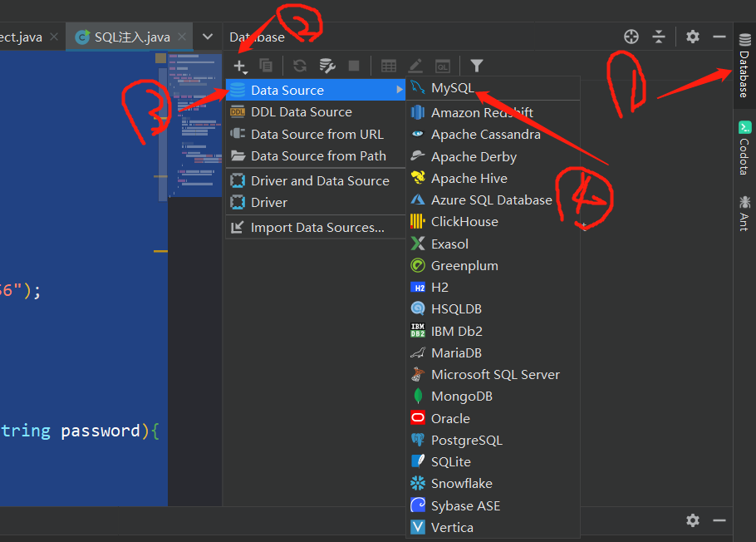Click the bottom panel settings gear
Screen dimensions: 756x542
(x=693, y=520)
